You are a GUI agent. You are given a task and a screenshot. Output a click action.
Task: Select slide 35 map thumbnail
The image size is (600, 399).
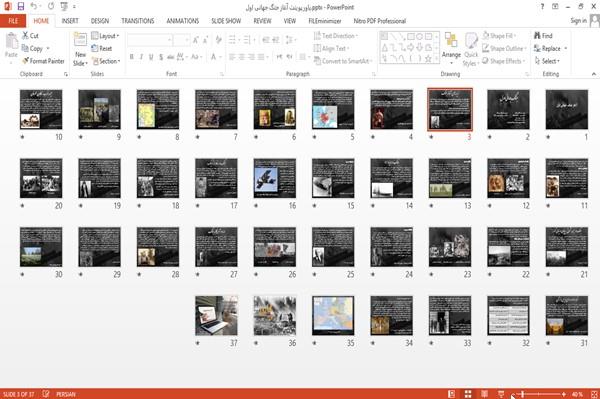333,316
